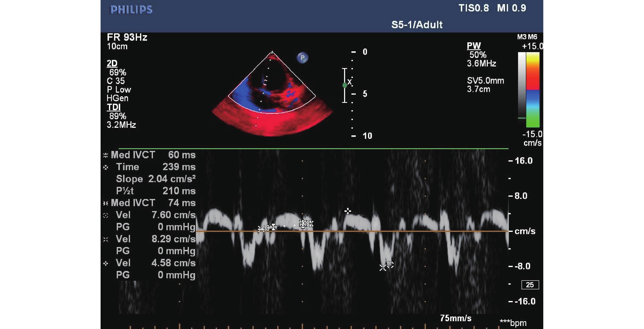Screen dimensions: 644x329
Task: Select the underlined PW mode label
Action: click(x=474, y=46)
